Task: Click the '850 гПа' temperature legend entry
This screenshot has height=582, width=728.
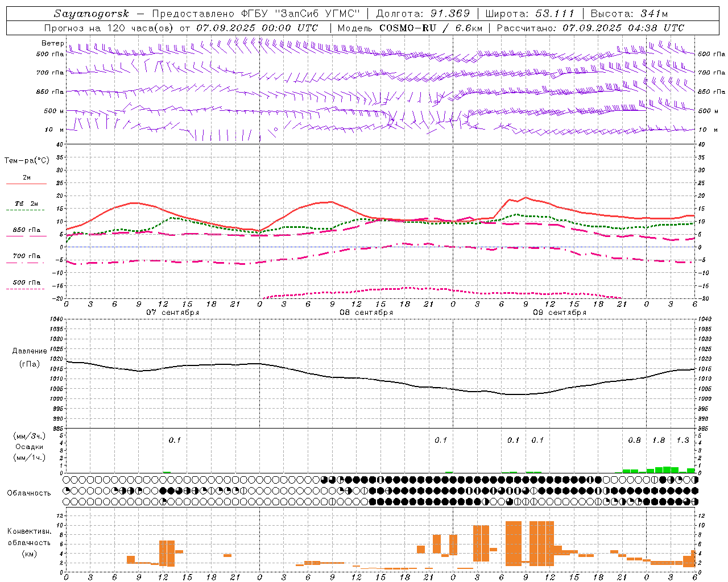Action: tap(27, 230)
